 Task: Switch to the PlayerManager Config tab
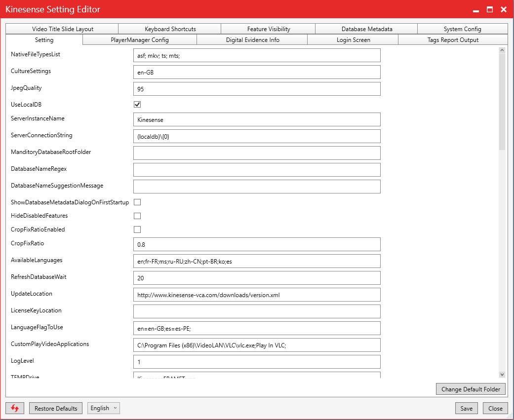point(140,40)
